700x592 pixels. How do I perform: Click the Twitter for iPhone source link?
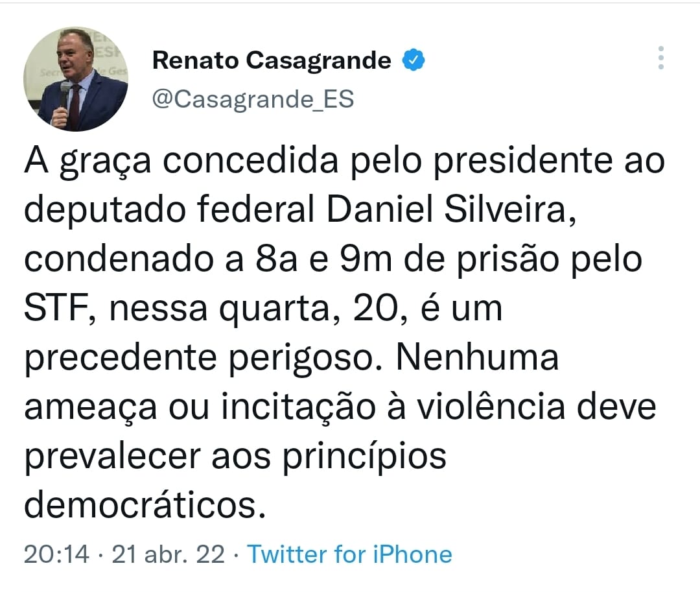point(350,554)
